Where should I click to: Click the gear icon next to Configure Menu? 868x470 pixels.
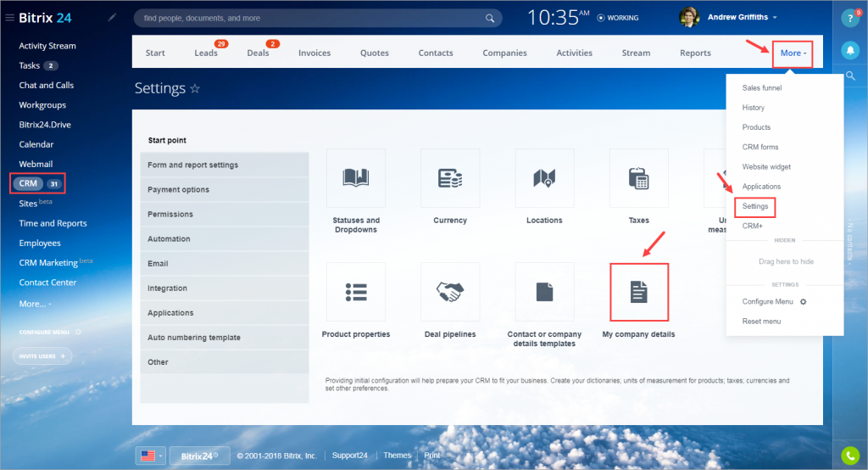(x=804, y=301)
